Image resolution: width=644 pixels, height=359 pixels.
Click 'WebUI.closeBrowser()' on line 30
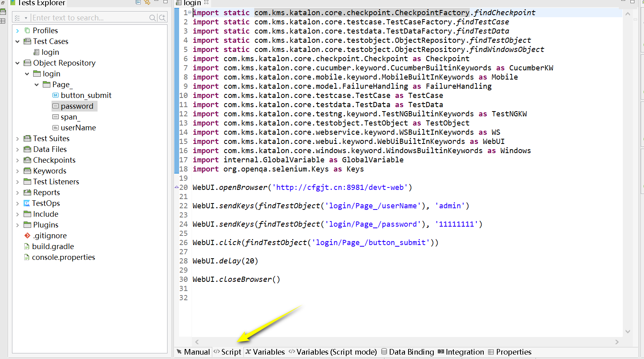tap(236, 279)
